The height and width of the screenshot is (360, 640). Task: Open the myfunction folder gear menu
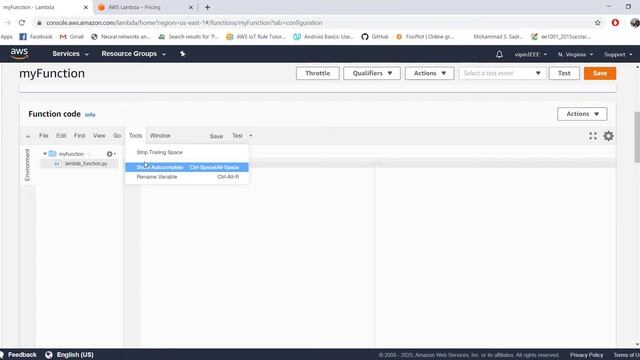pyautogui.click(x=111, y=154)
